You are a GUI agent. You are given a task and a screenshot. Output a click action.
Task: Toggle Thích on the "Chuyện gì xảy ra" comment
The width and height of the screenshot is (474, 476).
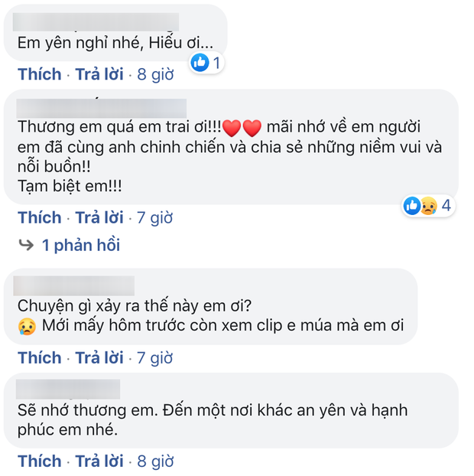click(39, 357)
